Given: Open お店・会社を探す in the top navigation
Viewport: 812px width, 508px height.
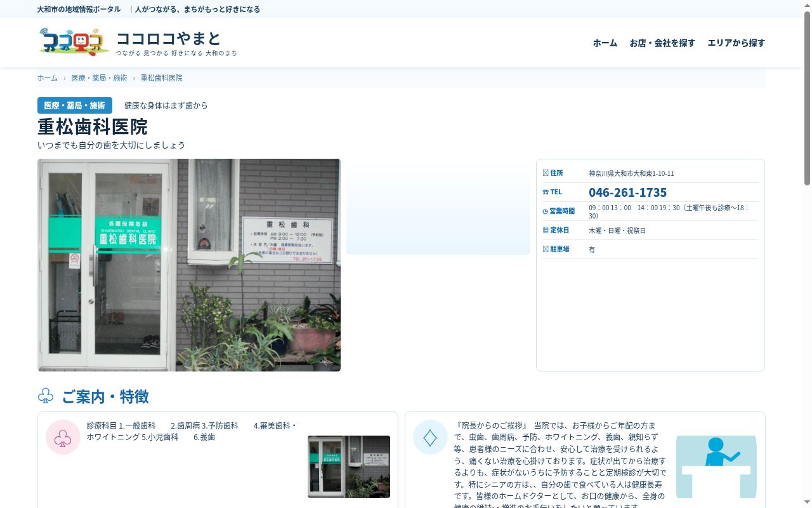Looking at the screenshot, I should [662, 43].
